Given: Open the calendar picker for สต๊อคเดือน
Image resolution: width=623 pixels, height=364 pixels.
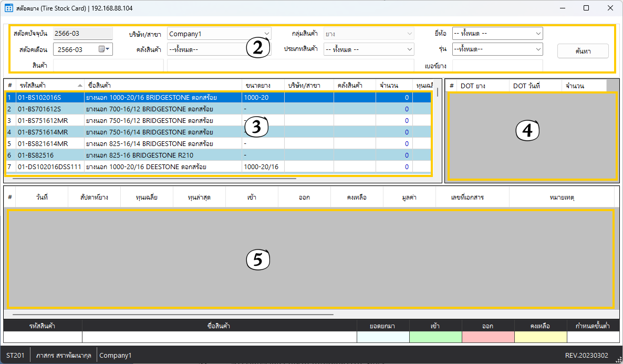Looking at the screenshot, I should pyautogui.click(x=105, y=49).
